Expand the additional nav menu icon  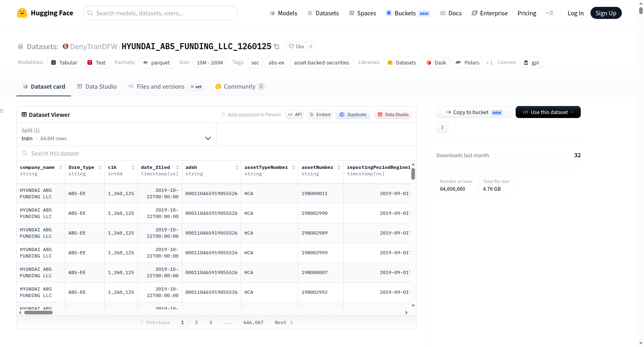[549, 13]
